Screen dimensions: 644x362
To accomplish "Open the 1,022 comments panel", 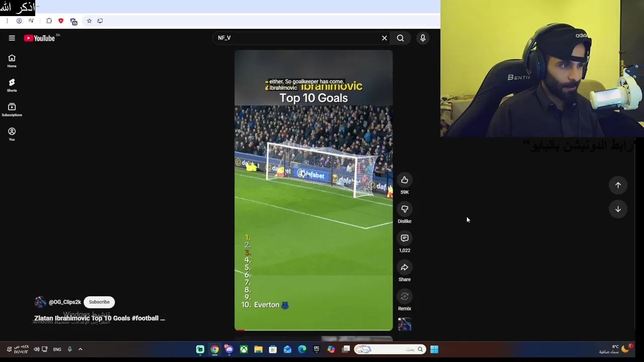I will pyautogui.click(x=405, y=238).
